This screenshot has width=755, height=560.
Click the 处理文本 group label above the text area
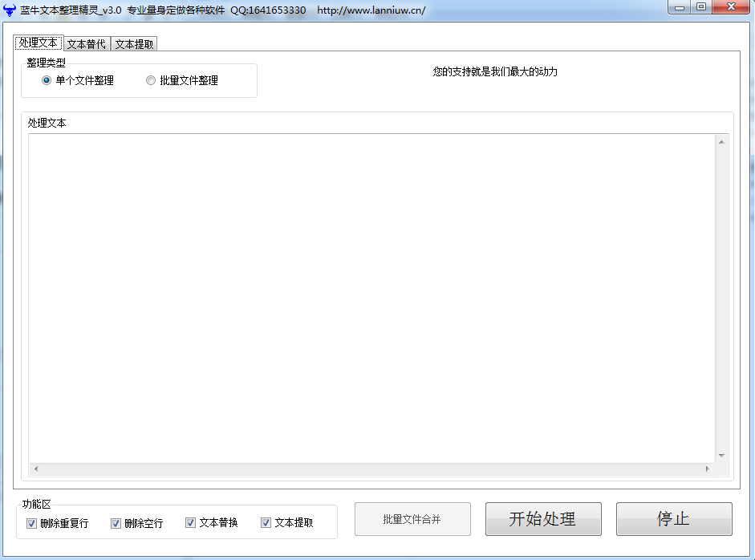click(47, 124)
